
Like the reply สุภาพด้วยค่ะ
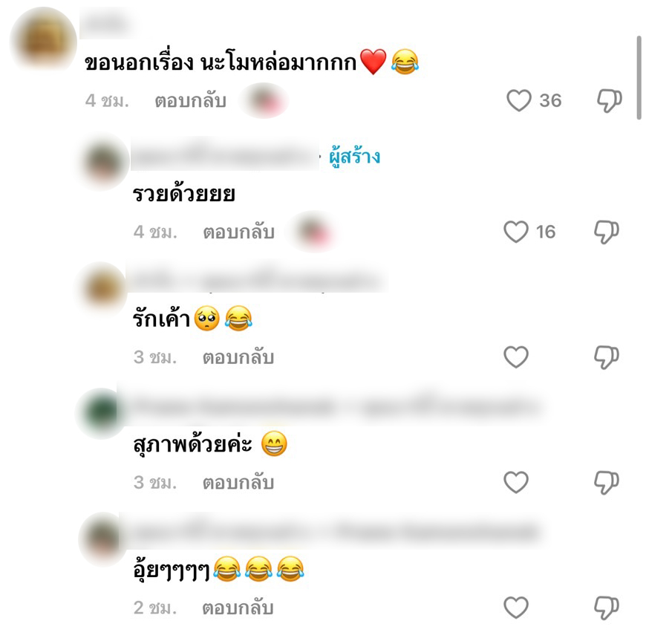[x=516, y=482]
